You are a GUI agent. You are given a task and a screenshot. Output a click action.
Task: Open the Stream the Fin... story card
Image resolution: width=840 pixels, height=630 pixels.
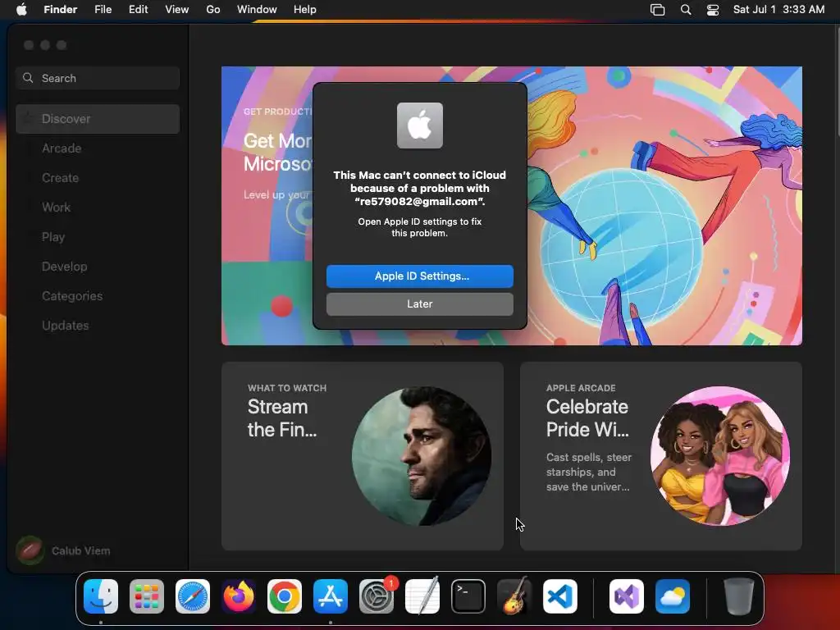coord(362,456)
